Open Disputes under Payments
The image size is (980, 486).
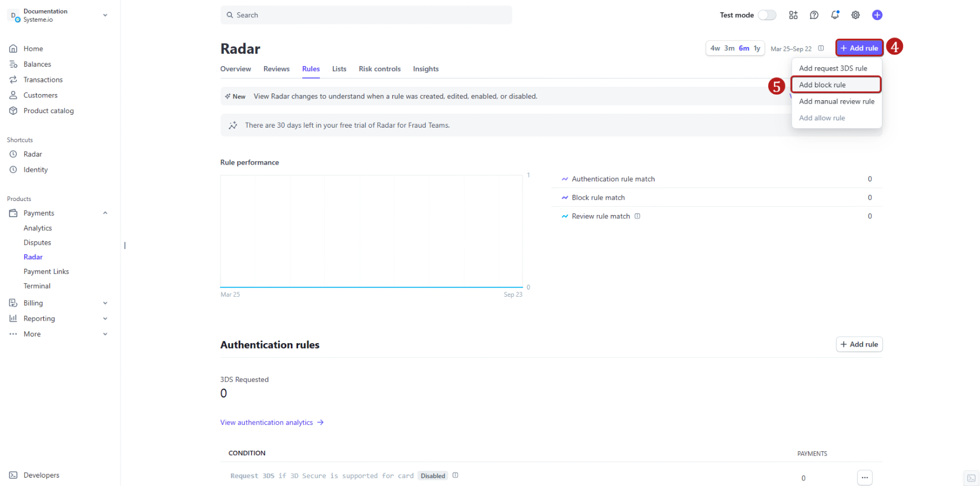37,243
